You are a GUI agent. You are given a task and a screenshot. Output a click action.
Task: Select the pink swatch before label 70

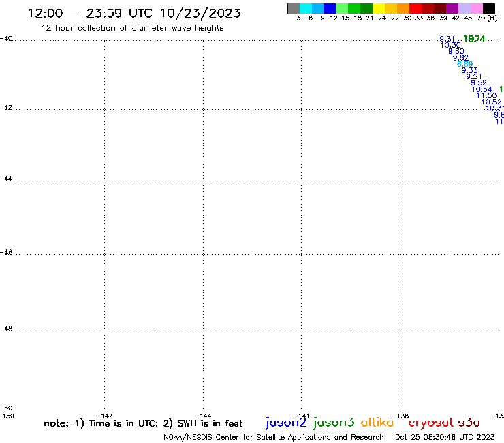tap(477, 8)
